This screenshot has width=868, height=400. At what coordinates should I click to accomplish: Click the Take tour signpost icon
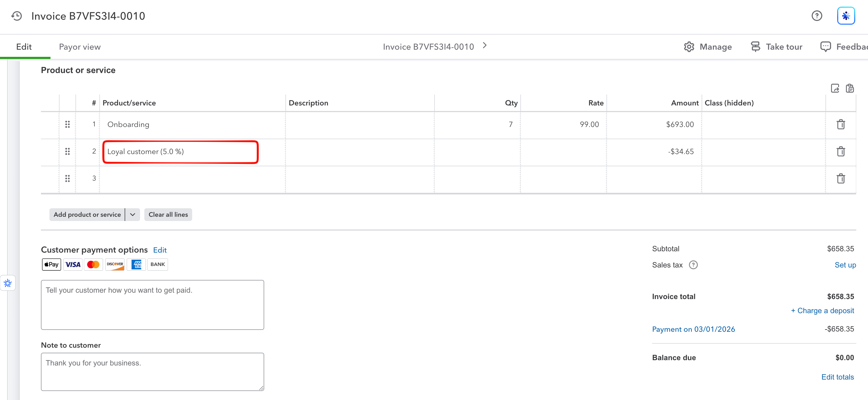pos(755,47)
